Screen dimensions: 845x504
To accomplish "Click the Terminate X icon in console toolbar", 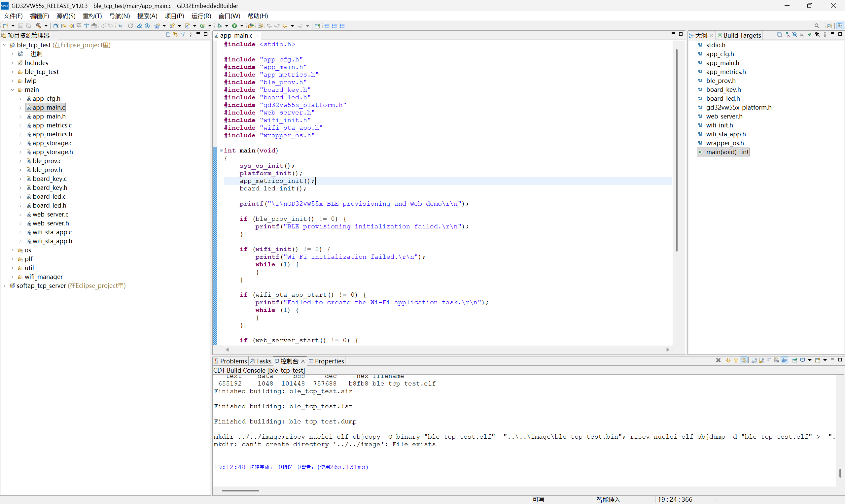I will click(719, 360).
